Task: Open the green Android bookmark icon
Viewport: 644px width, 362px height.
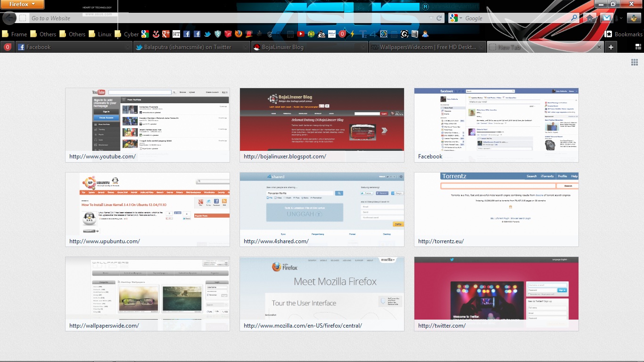Action: (311, 34)
